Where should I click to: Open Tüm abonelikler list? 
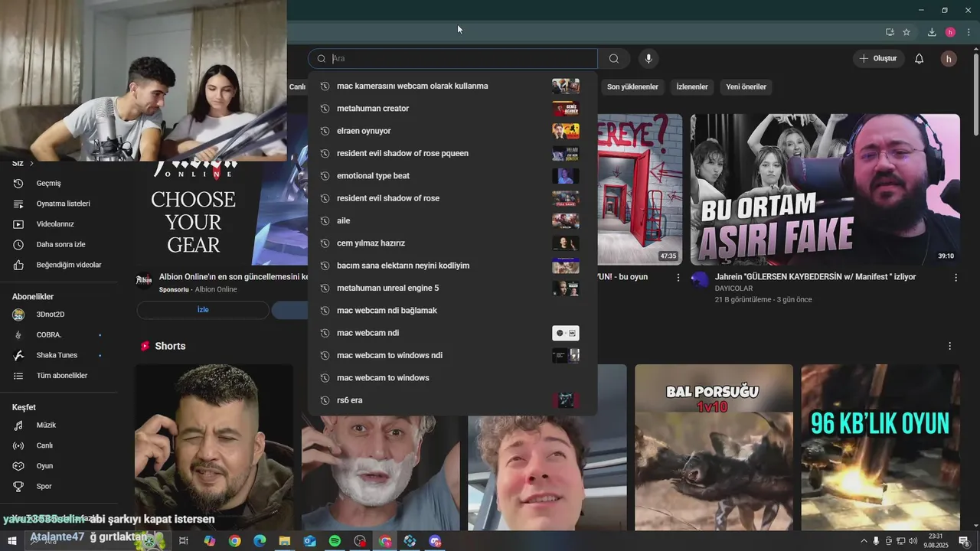(60, 376)
